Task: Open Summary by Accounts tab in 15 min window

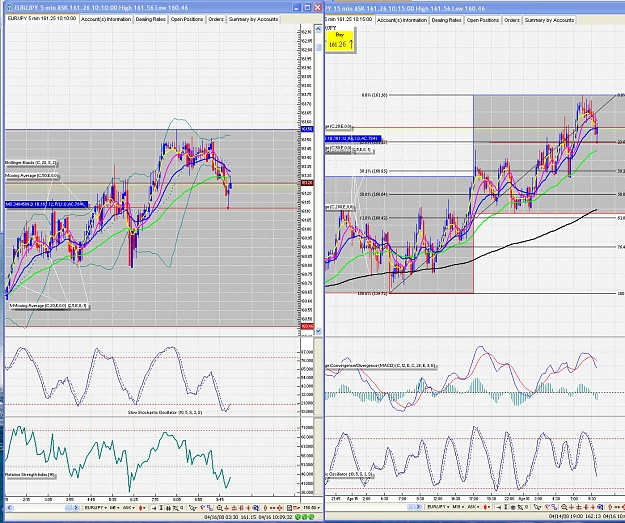Action: [549, 20]
